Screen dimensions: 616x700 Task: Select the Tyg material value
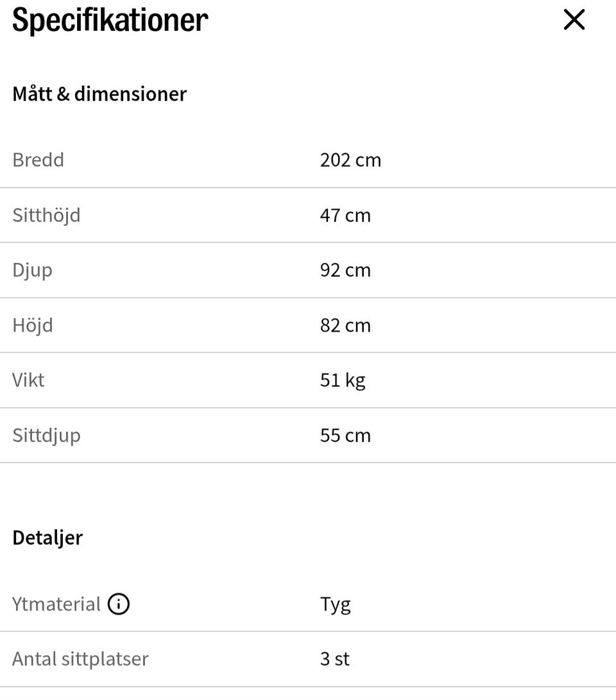pyautogui.click(x=335, y=604)
